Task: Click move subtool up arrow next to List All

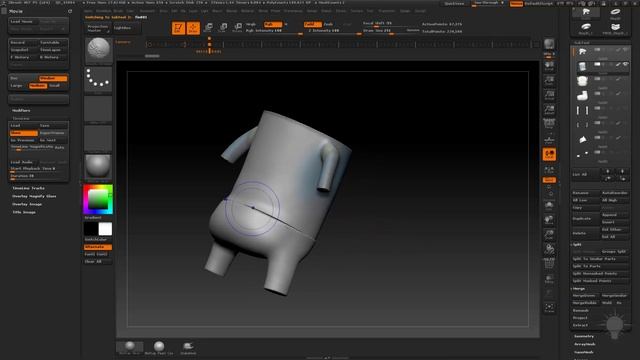Action: tap(608, 171)
